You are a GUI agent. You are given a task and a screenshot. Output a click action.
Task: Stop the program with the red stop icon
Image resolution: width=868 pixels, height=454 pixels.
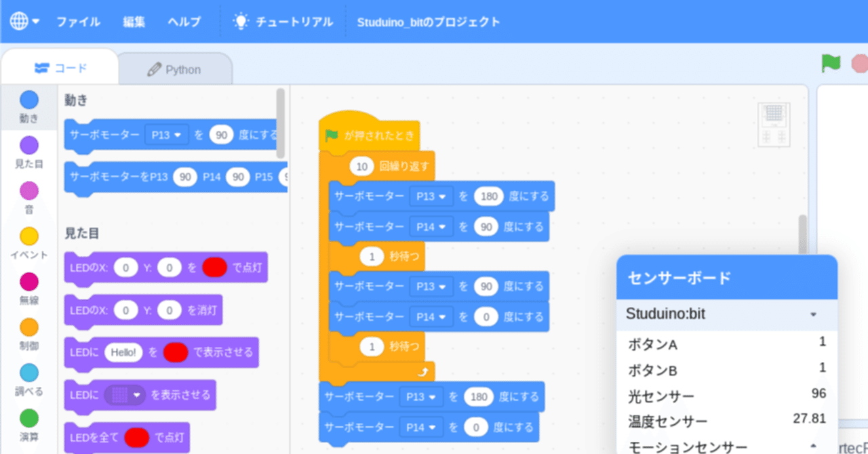point(859,63)
